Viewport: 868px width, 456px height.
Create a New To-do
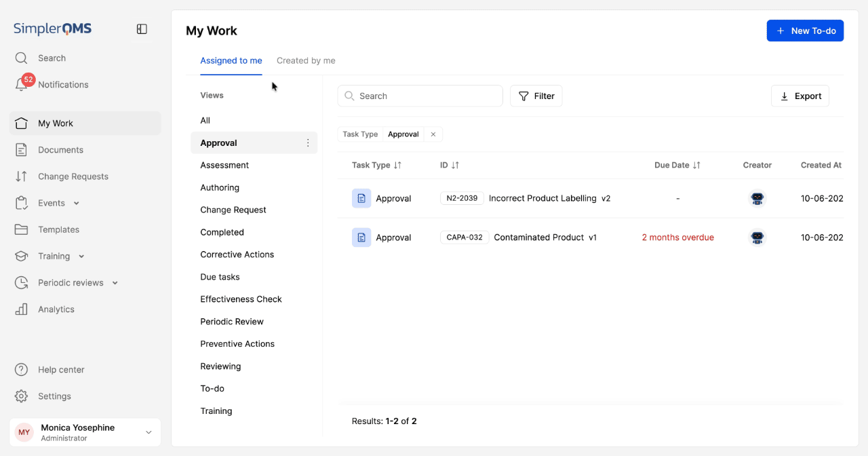click(805, 31)
